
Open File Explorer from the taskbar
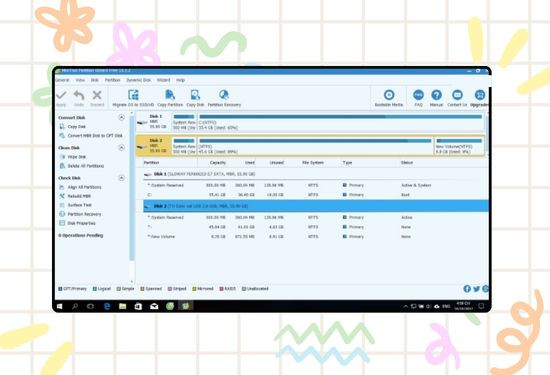pyautogui.click(x=122, y=306)
